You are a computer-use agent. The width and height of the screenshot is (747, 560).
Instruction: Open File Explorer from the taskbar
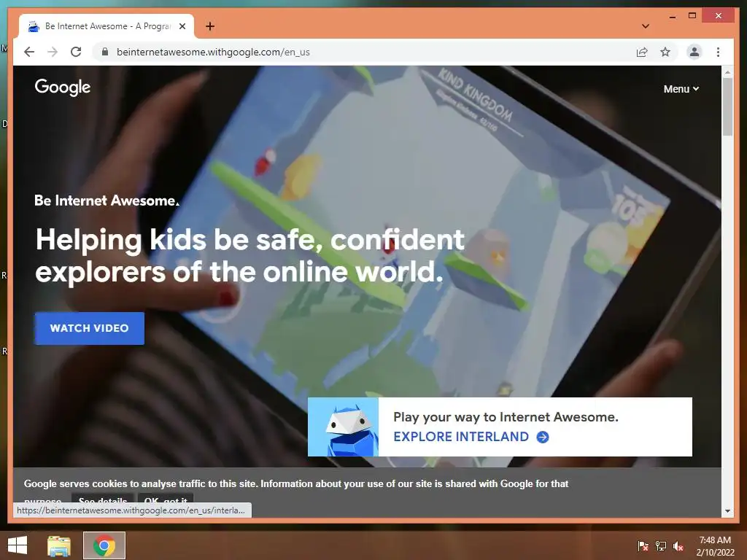(x=59, y=545)
